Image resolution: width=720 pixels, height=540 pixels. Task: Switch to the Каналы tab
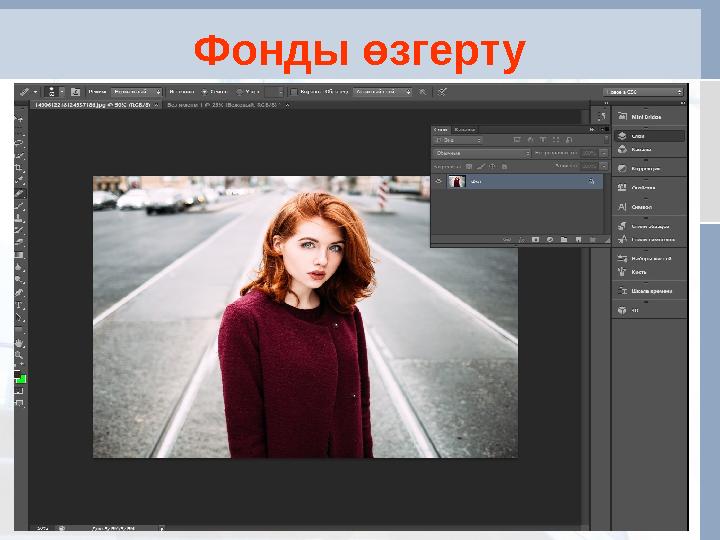click(464, 130)
